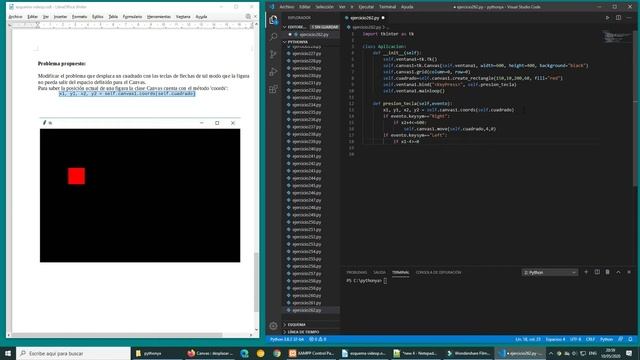The image size is (640, 360).
Task: Open VS Code Archivo menu
Action: [x=287, y=7]
